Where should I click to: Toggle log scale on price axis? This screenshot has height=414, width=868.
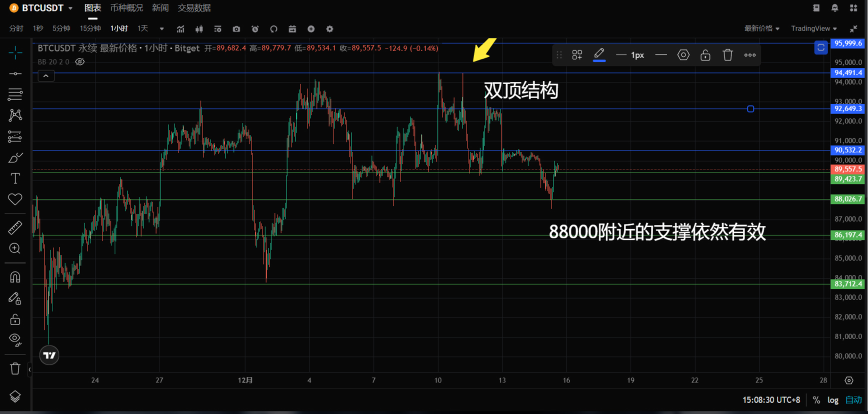pos(832,400)
